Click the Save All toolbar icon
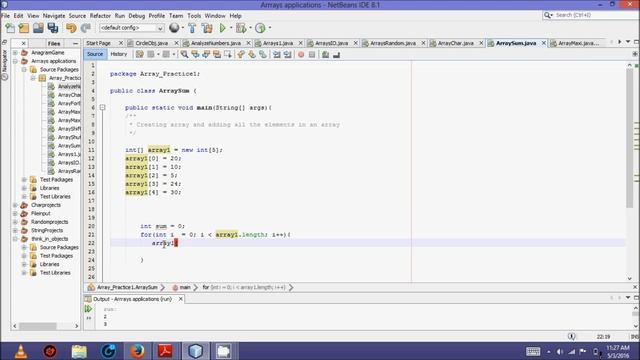This screenshot has width=640, height=360. pos(53,28)
